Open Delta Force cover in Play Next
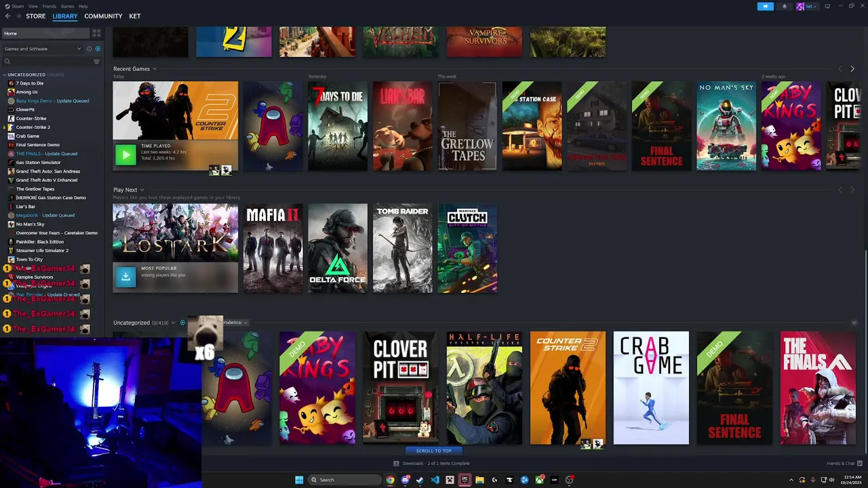 [x=338, y=249]
